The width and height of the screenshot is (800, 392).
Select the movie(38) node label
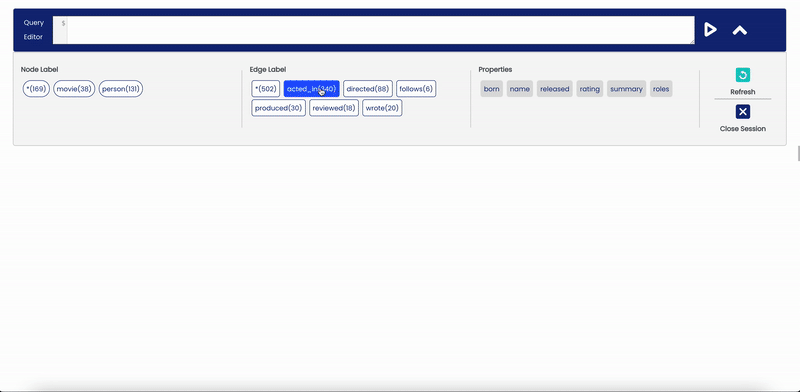74,89
